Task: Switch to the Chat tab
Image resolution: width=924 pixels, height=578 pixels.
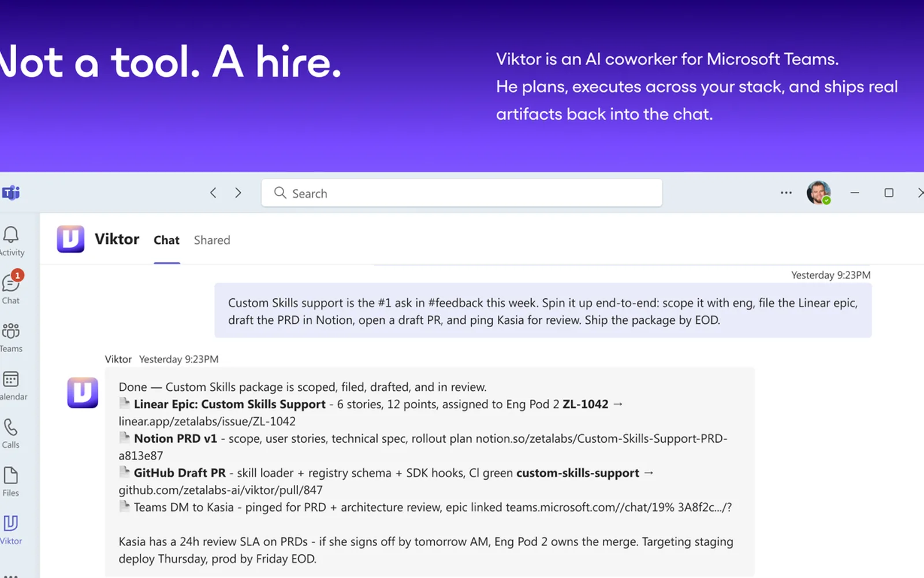Action: tap(166, 240)
